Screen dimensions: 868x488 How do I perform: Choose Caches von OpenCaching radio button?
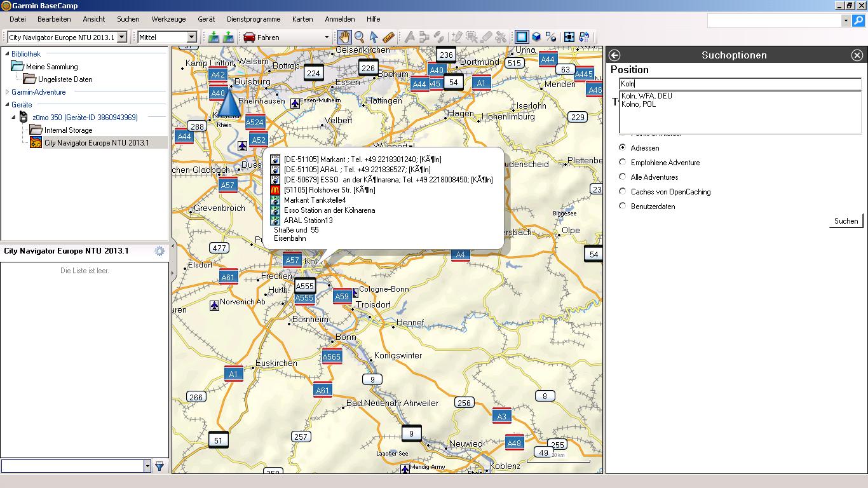623,192
